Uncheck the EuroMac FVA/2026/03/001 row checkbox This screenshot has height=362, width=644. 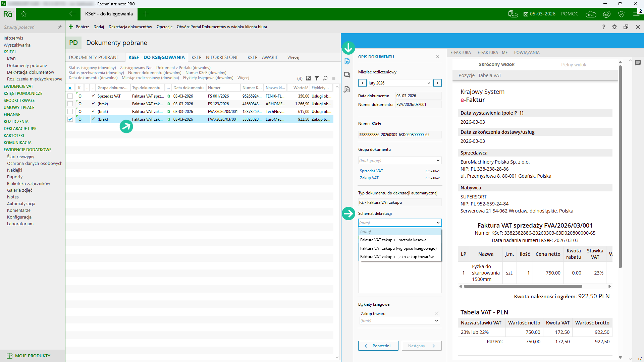(x=70, y=119)
